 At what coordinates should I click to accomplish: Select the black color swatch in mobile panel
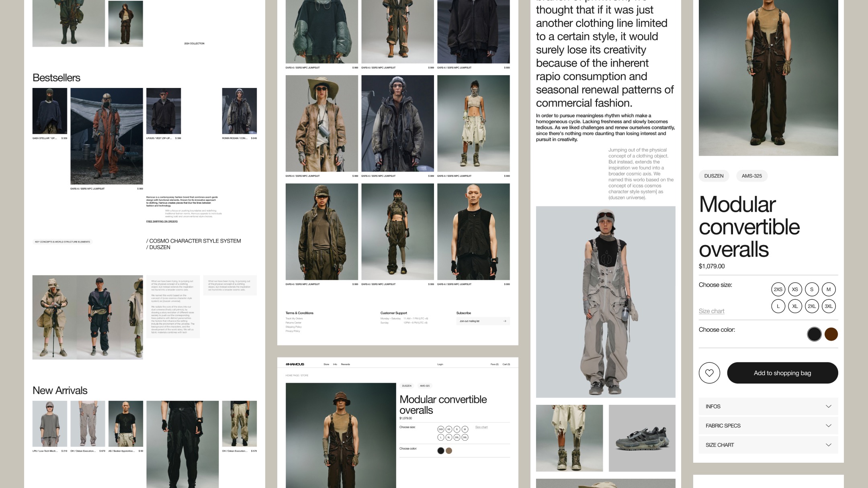(x=814, y=334)
